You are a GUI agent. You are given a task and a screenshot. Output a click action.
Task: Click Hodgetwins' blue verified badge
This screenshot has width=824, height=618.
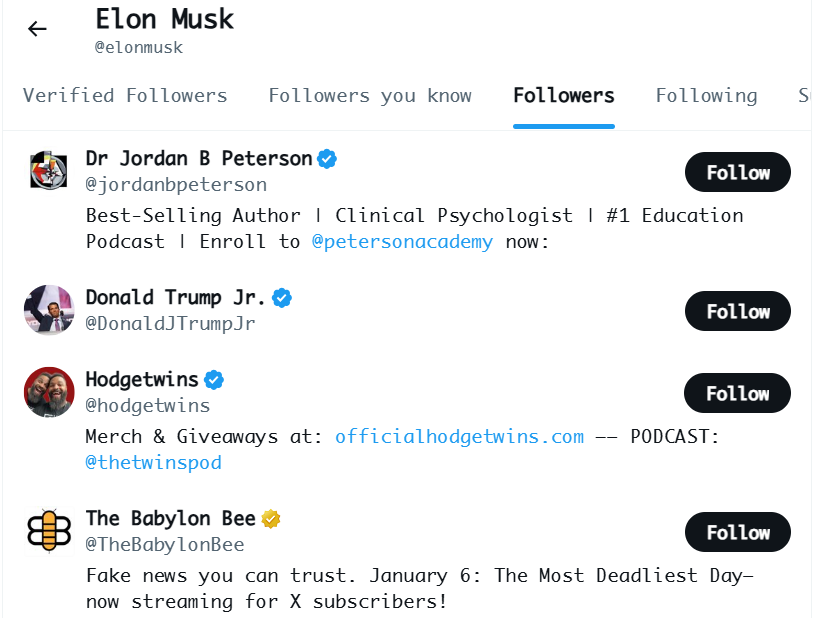point(214,380)
